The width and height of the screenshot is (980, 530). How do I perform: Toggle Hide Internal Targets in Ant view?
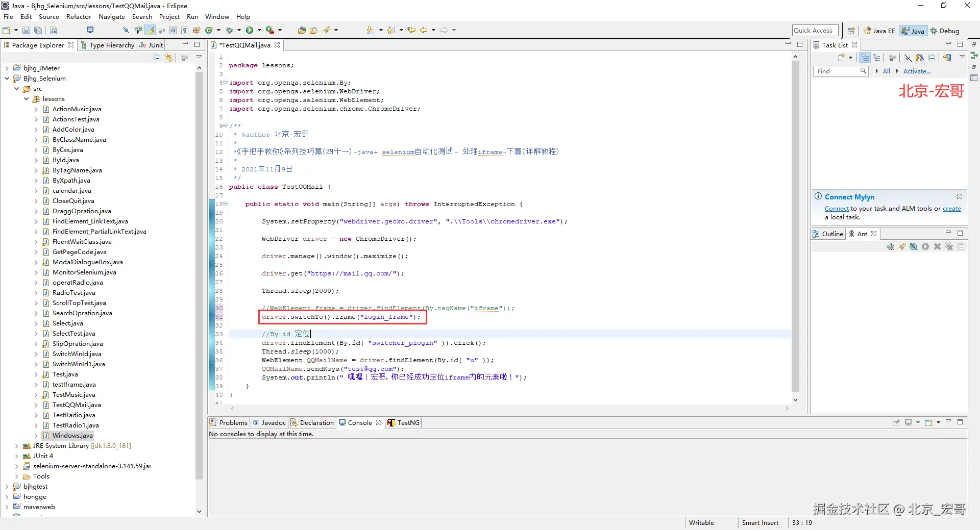[x=914, y=247]
